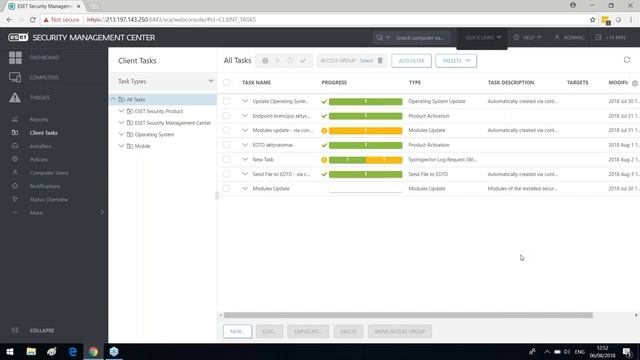Screen dimensions: 640x360
Task: Go to Client Tasks in sidebar
Action: point(43,133)
